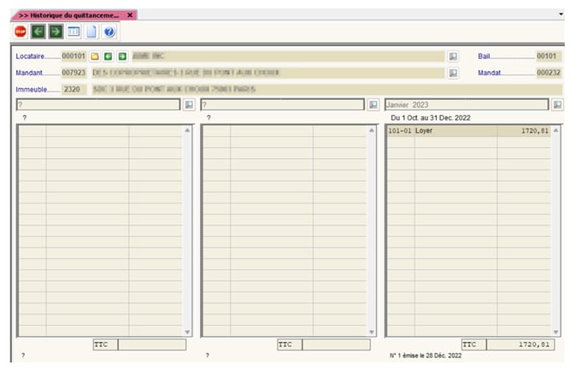The image size is (588, 371).
Task: Click the Bail field showing 00101
Action: point(548,56)
